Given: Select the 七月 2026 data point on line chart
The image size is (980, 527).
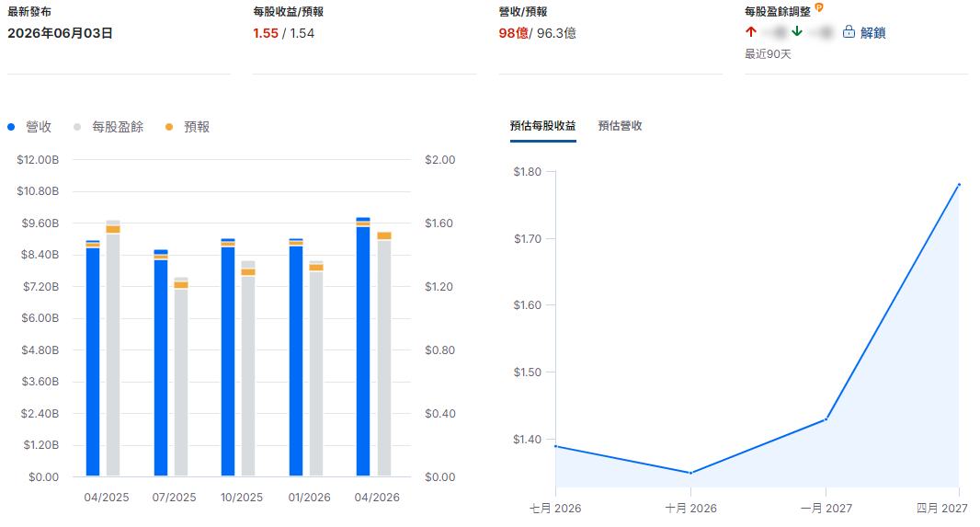Looking at the screenshot, I should click(x=555, y=446).
